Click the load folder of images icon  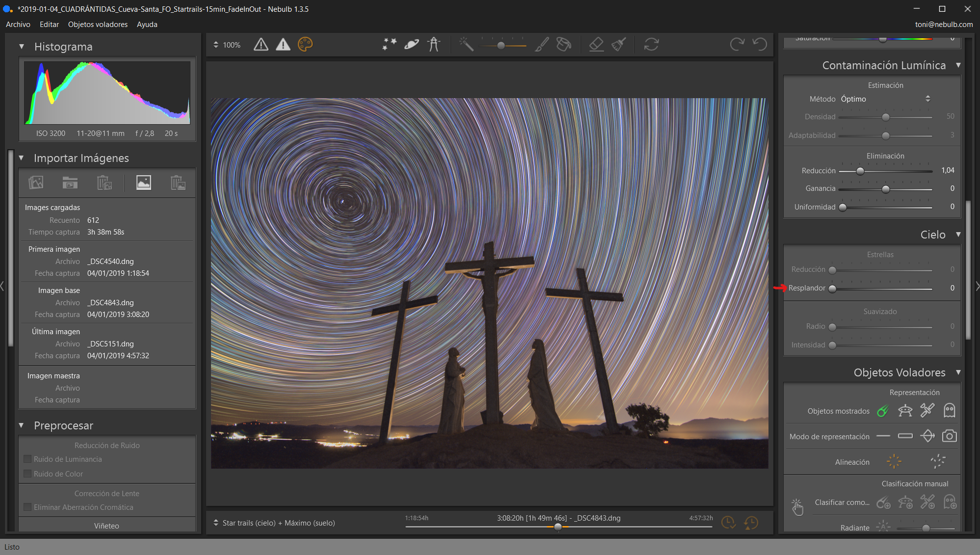pos(70,183)
